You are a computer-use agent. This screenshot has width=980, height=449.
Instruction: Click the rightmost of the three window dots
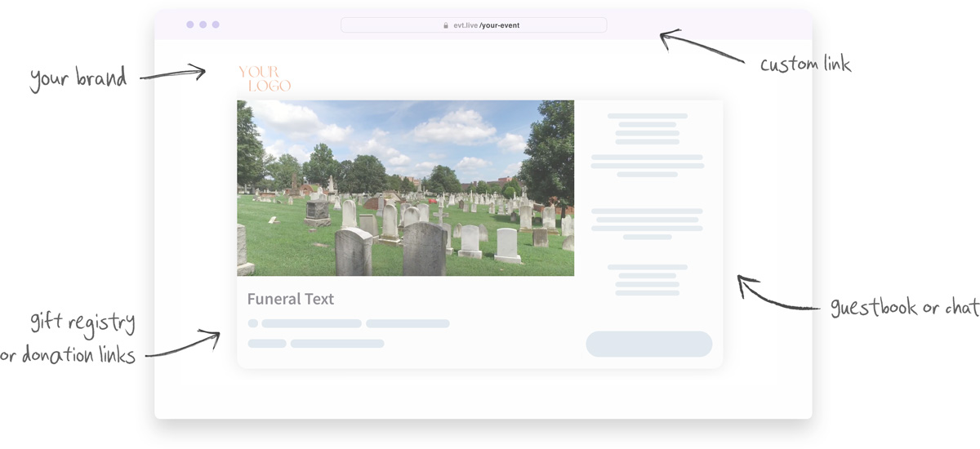[216, 24]
